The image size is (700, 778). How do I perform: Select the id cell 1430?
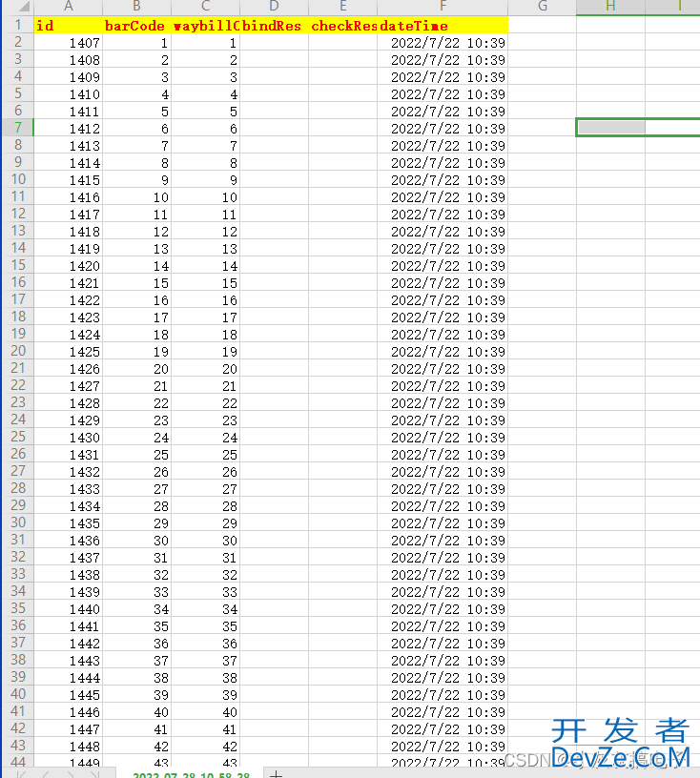68,438
